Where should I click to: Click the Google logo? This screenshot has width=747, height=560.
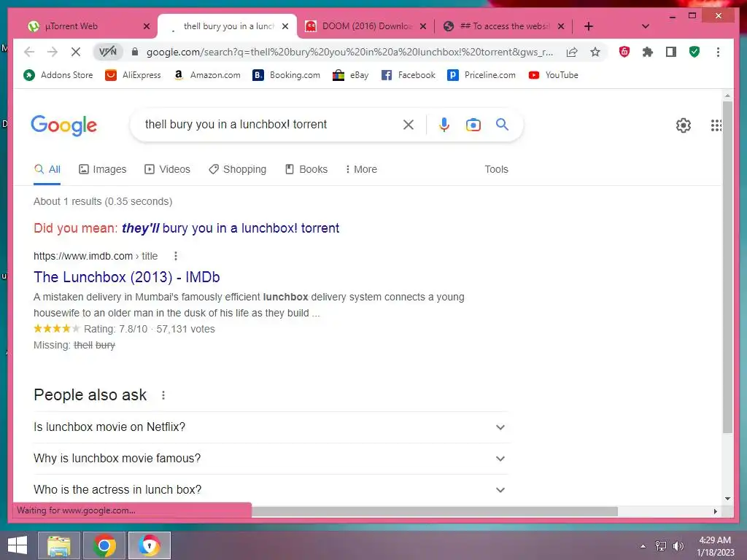pyautogui.click(x=64, y=125)
